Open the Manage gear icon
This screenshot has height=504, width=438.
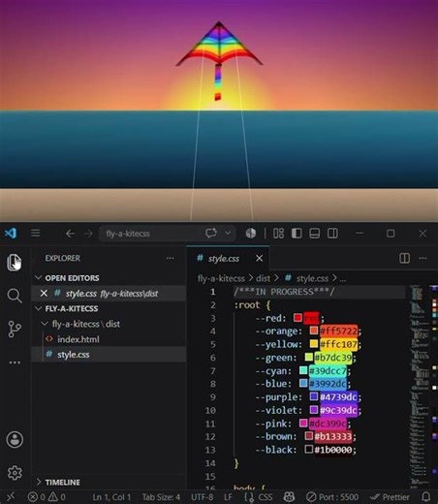tap(15, 473)
